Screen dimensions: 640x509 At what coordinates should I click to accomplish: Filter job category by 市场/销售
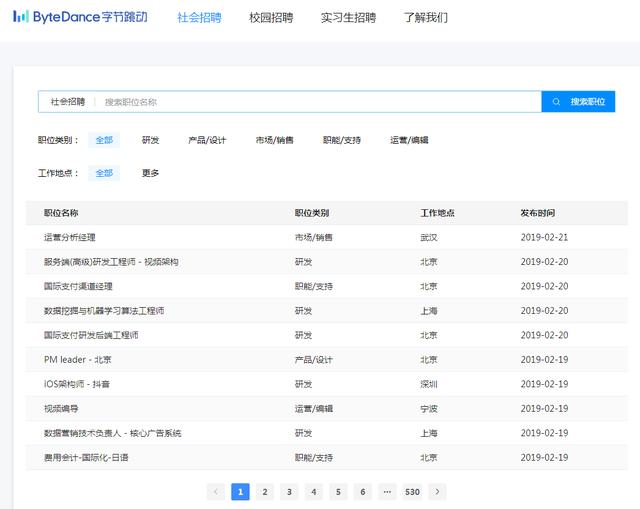[274, 140]
